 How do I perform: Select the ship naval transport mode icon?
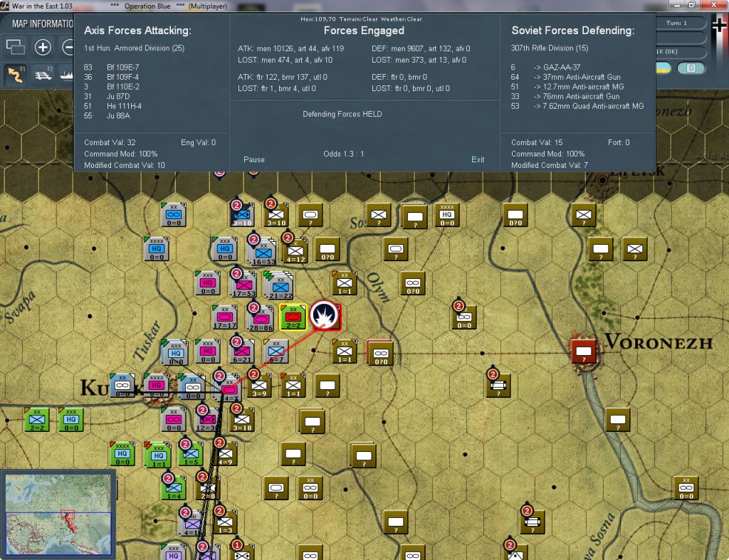[x=66, y=74]
